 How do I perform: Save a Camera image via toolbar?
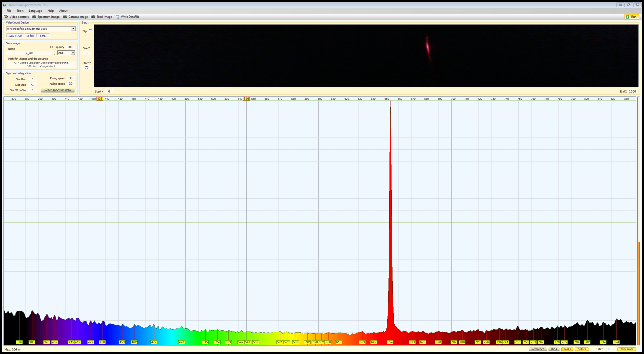point(75,17)
